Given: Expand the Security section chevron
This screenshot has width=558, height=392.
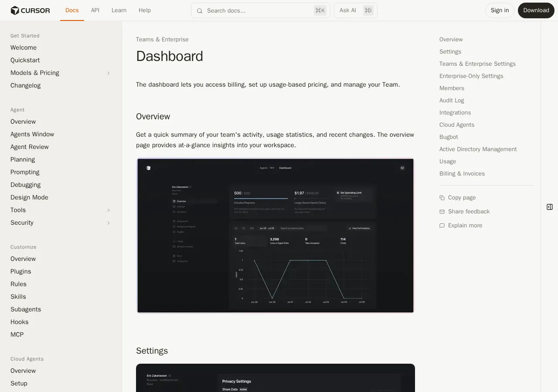Looking at the screenshot, I should (109, 223).
